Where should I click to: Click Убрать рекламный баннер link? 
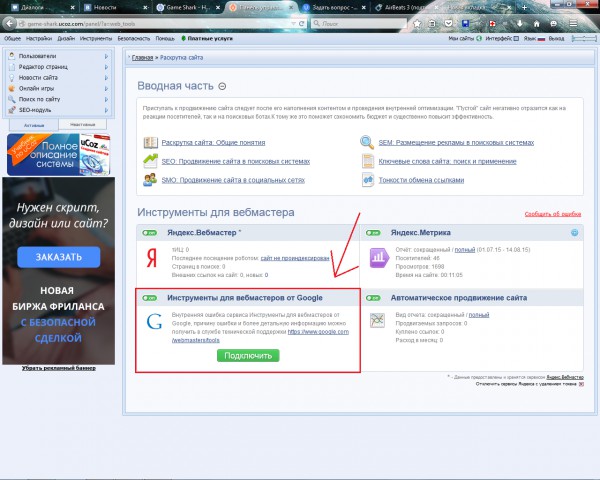point(59,368)
